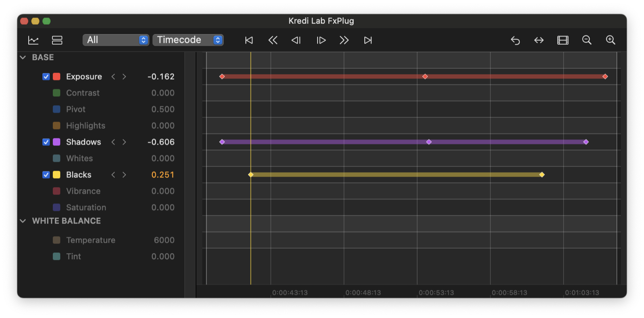Step back one frame
Screen dimensions: 644x318
pyautogui.click(x=296, y=40)
